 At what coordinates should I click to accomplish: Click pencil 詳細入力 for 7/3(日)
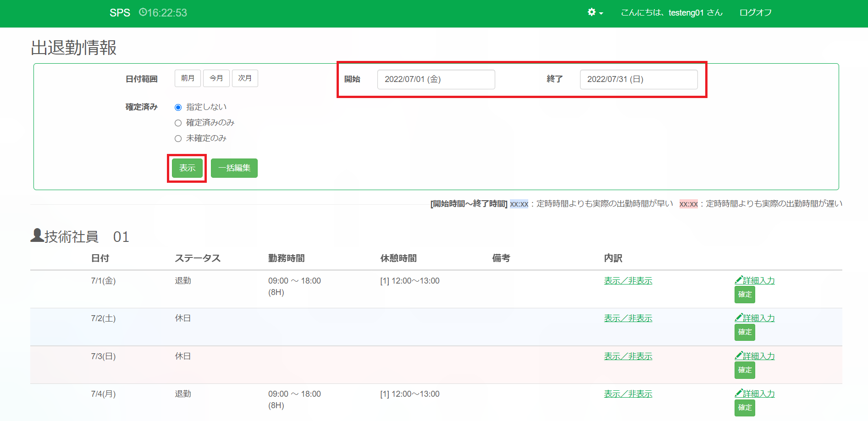(755, 356)
